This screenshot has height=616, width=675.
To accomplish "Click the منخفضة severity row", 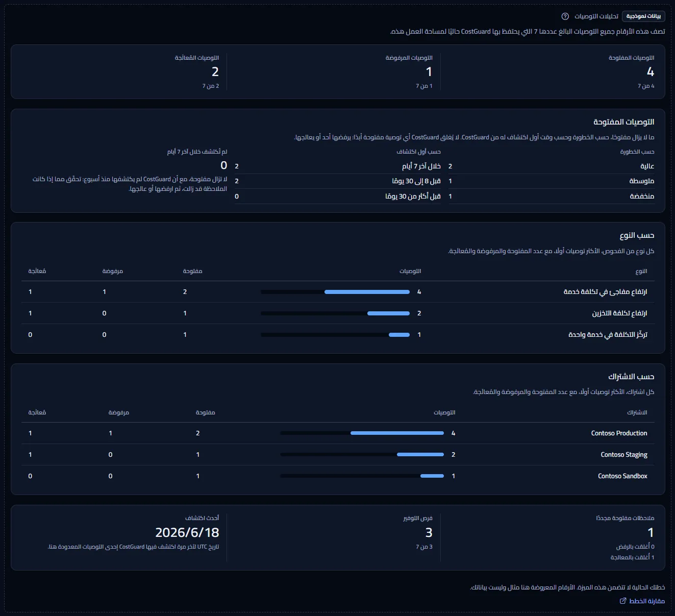I will tap(552, 196).
